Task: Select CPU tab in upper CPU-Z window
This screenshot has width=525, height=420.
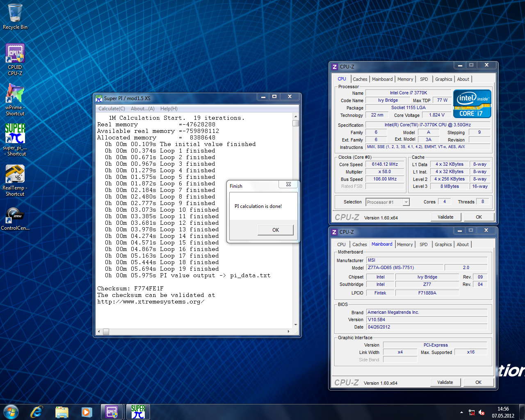Action: click(342, 79)
